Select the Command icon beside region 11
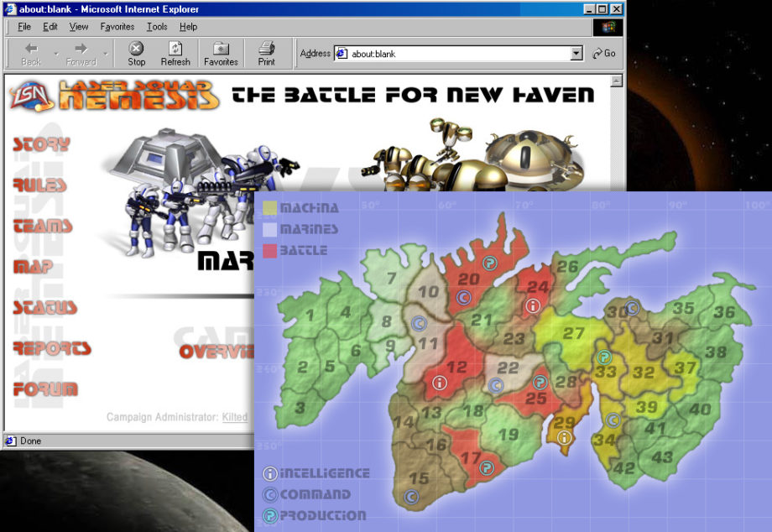The height and width of the screenshot is (532, 772). [419, 323]
